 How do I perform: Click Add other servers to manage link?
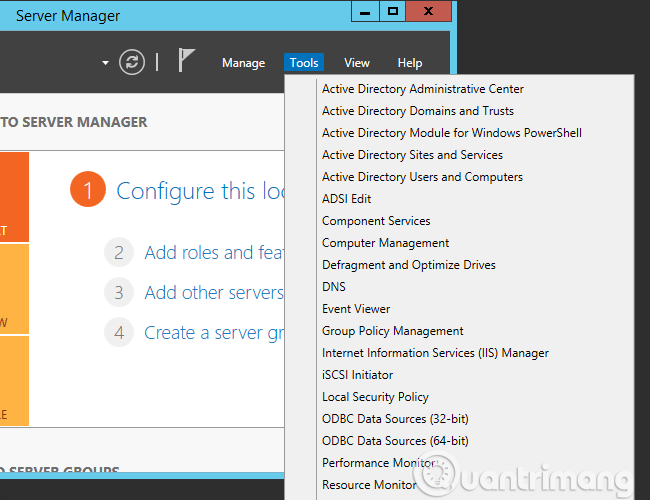(x=214, y=293)
